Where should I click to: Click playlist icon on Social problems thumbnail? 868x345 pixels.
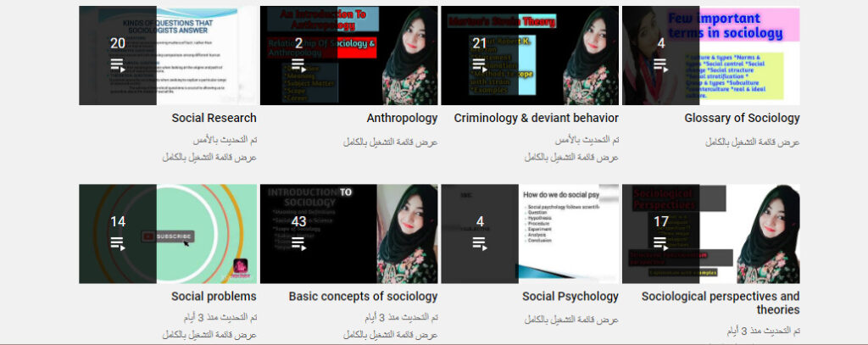pyautogui.click(x=118, y=244)
